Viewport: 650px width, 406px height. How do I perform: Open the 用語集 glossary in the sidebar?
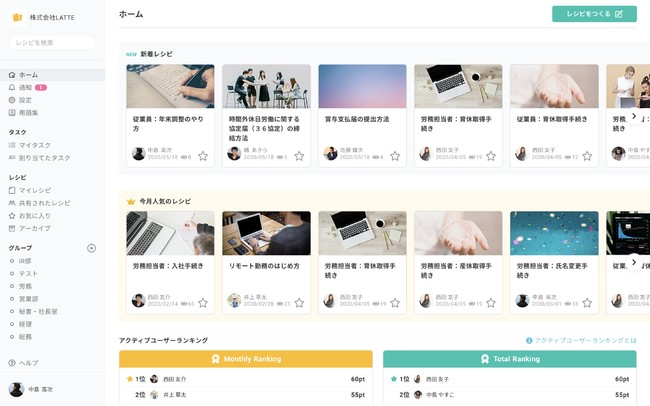(28, 113)
